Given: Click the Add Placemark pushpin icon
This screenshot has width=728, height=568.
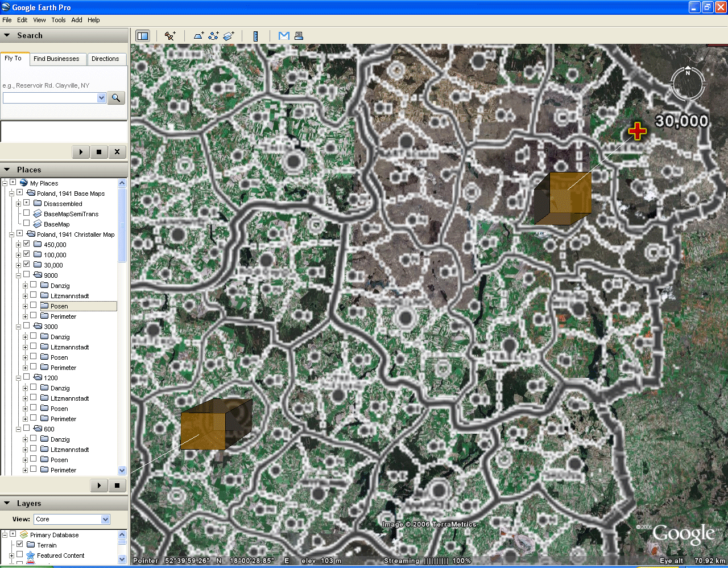Looking at the screenshot, I should pos(170,36).
